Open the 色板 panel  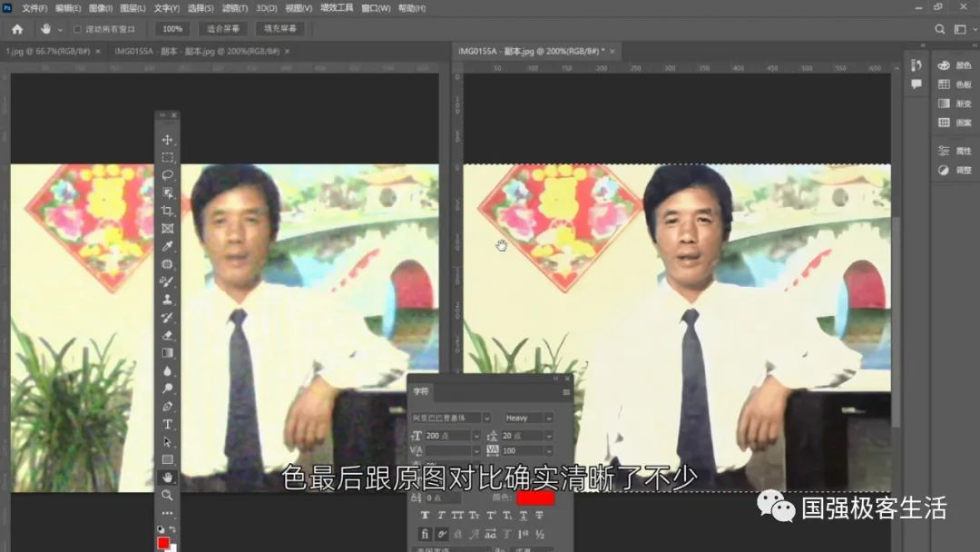[955, 84]
